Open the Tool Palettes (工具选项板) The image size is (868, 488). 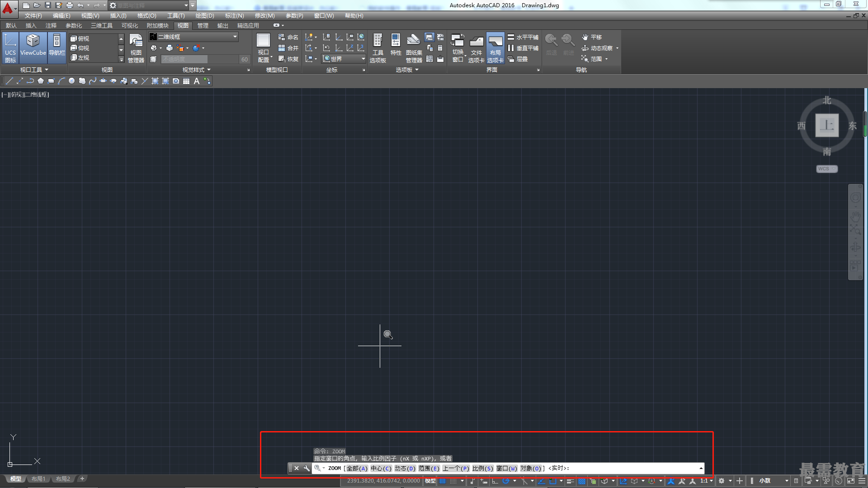point(378,48)
